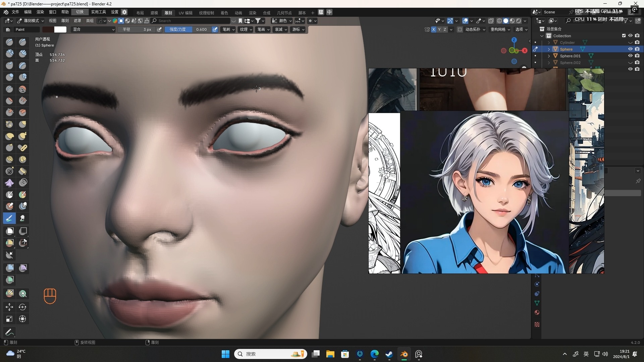Screen dimensions: 644x362
Task: Switch to the UV 编辑 workspace tab
Action: (185, 13)
